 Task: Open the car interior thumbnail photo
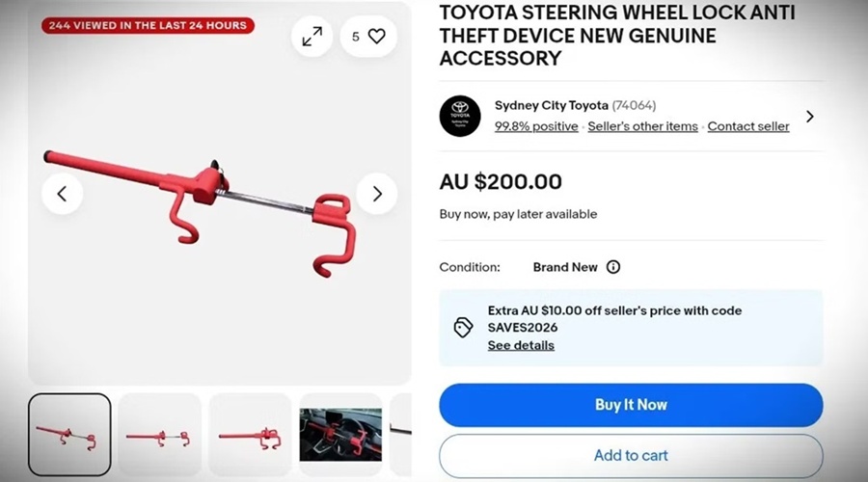(339, 435)
